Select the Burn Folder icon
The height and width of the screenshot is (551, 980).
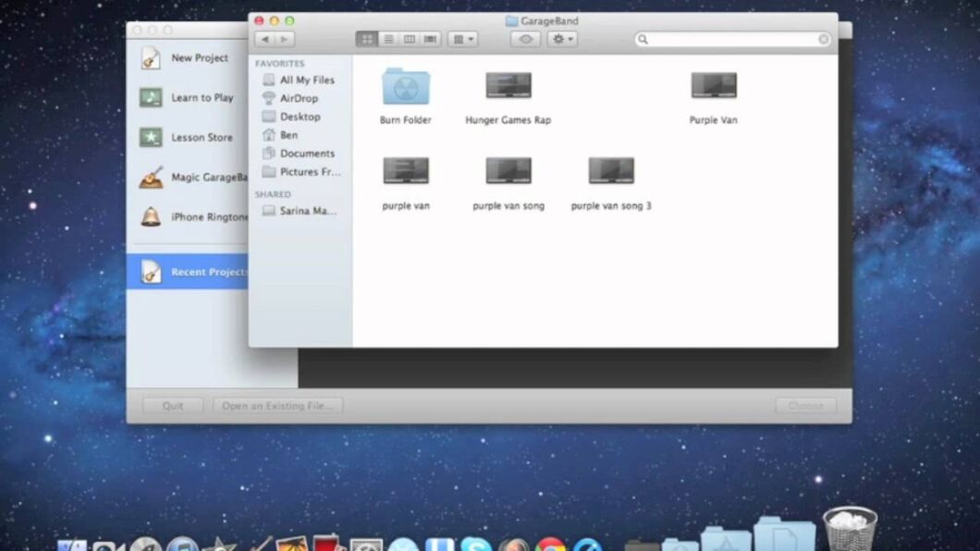coord(406,88)
